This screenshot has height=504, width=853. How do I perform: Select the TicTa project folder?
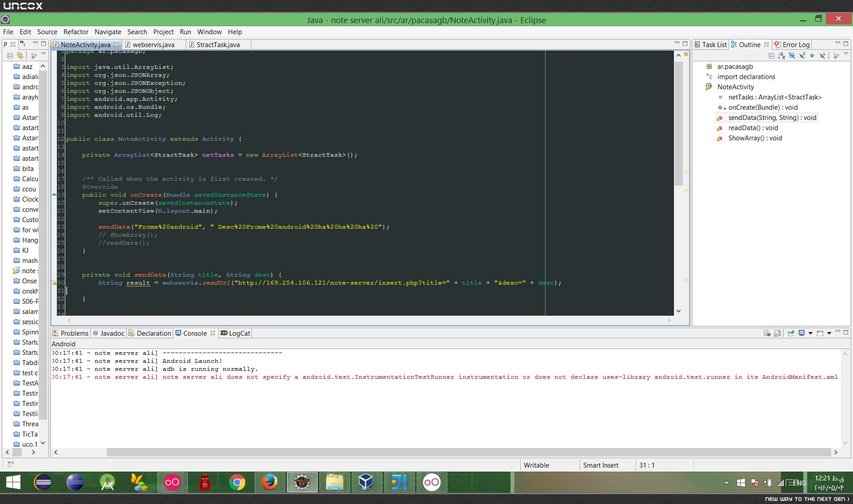click(26, 434)
